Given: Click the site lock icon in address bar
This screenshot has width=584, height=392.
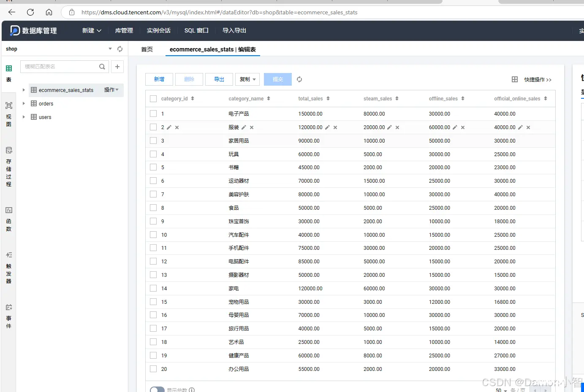Looking at the screenshot, I should 72,12.
